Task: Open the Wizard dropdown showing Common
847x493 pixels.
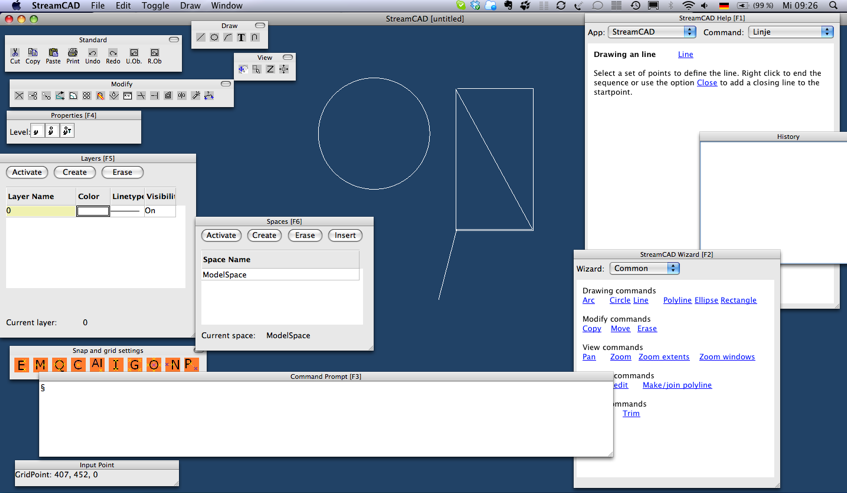Action: pyautogui.click(x=644, y=268)
